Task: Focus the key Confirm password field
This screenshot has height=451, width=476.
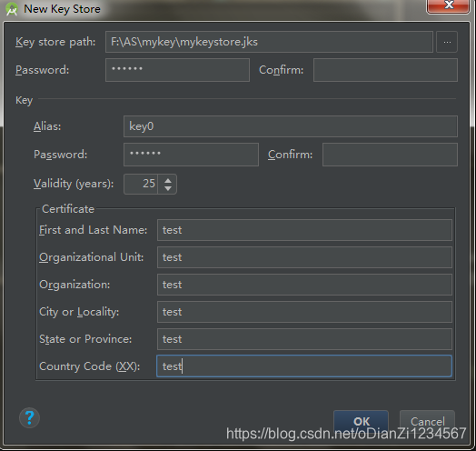Action: click(390, 155)
